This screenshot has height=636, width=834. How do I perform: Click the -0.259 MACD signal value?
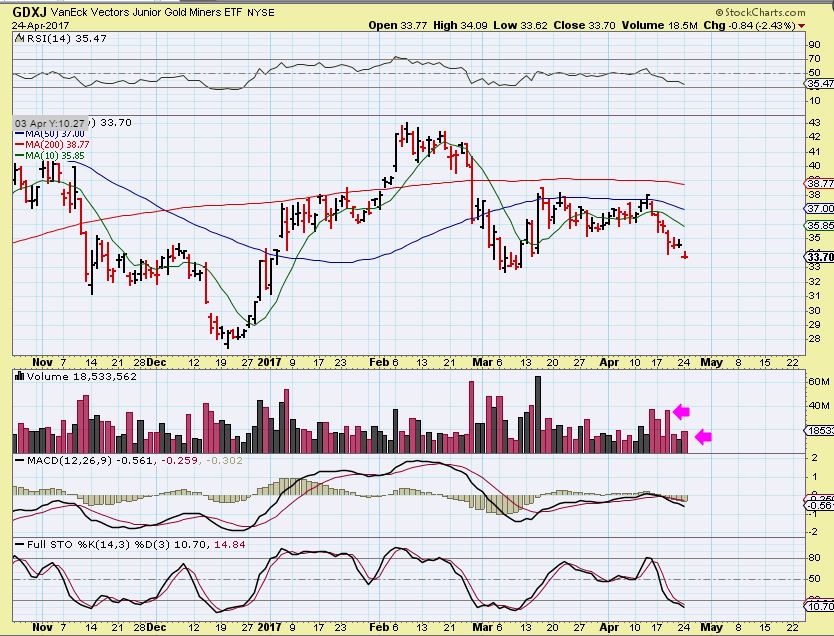(x=178, y=461)
